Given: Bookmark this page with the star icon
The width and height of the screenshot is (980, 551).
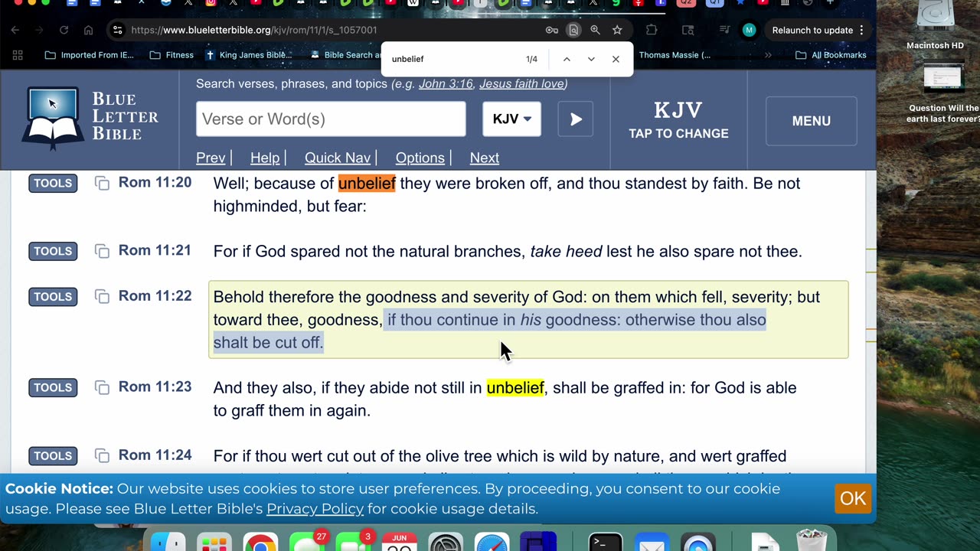Looking at the screenshot, I should tap(617, 30).
